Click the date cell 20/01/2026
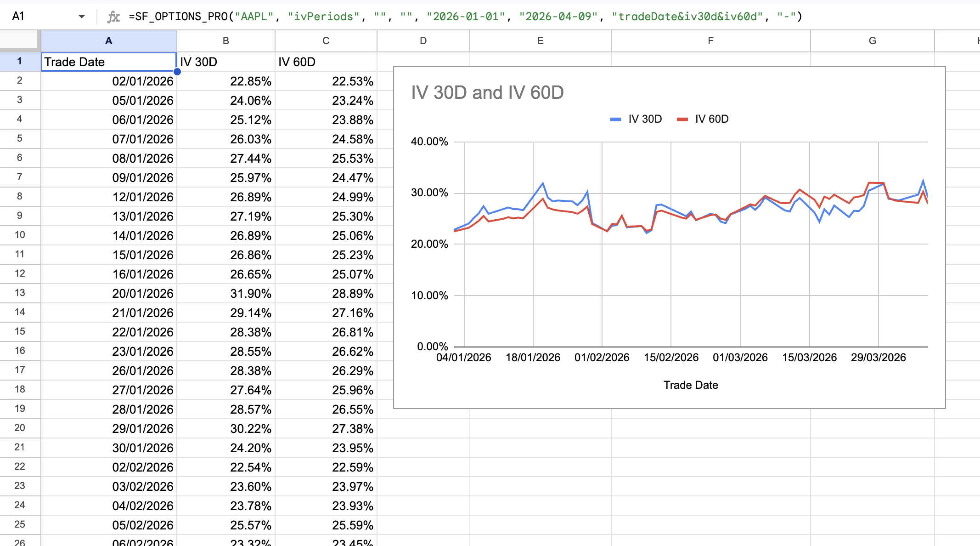This screenshot has height=546, width=980. point(109,294)
